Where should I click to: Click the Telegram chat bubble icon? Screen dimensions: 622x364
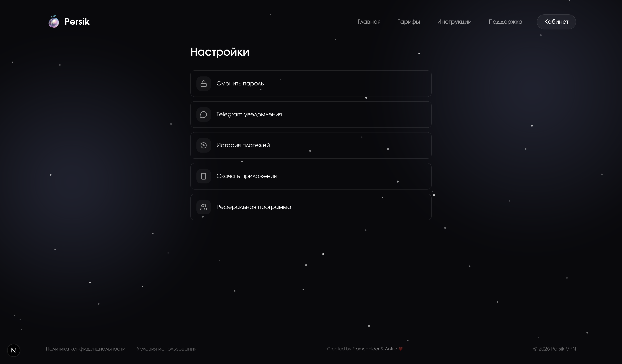(x=203, y=114)
